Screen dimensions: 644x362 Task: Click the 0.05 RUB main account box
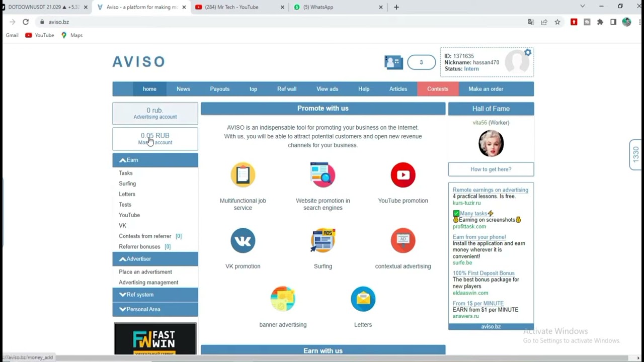pos(155,139)
